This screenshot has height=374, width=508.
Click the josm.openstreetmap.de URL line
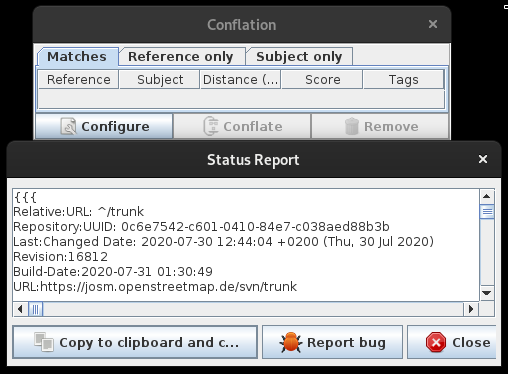155,287
